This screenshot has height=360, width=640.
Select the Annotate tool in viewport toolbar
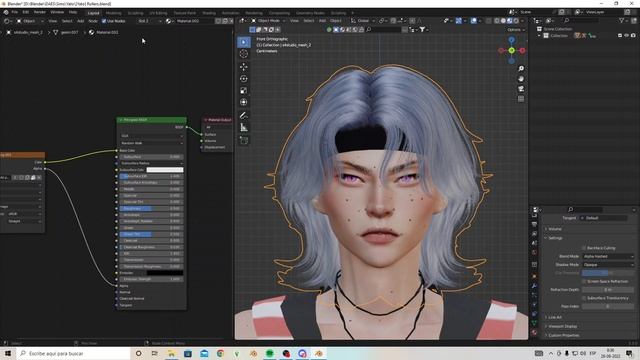244,116
